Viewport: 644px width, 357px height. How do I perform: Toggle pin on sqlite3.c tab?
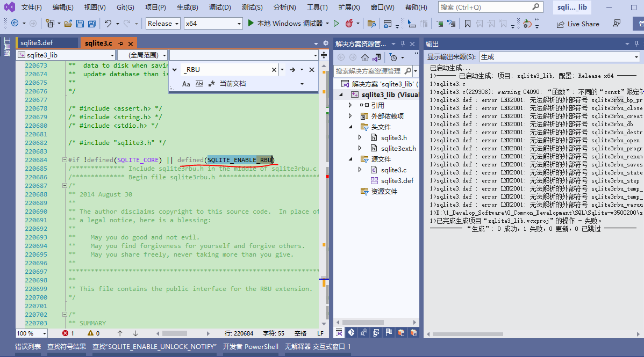pyautogui.click(x=120, y=43)
